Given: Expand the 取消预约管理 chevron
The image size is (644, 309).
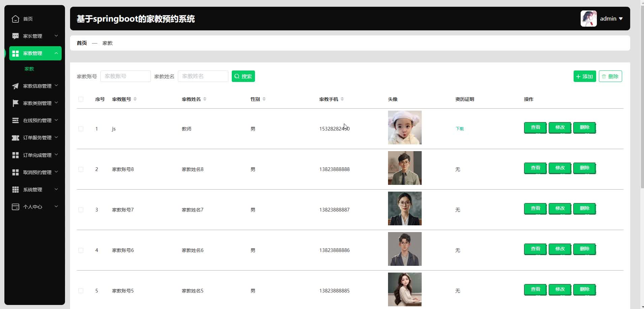Looking at the screenshot, I should [x=56, y=172].
